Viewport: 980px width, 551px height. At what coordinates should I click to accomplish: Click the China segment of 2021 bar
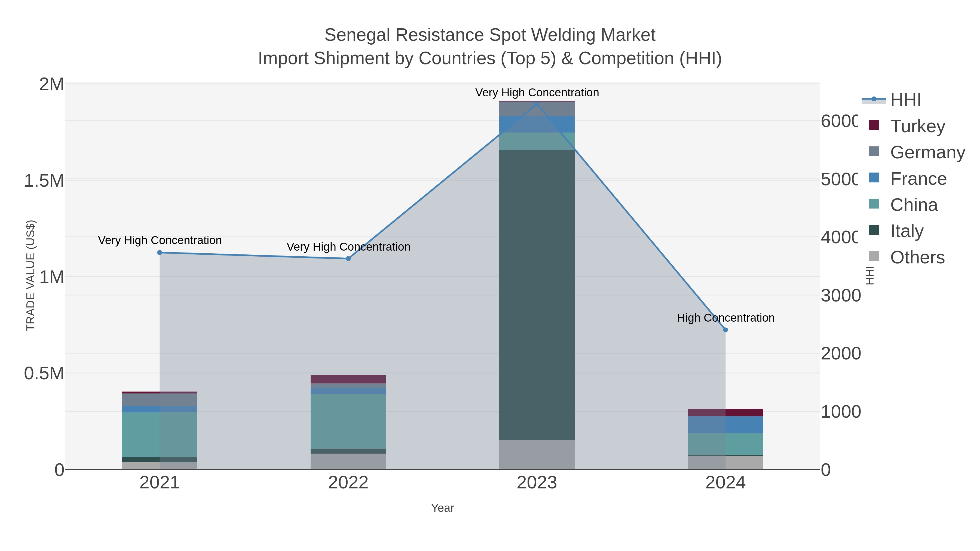(x=160, y=435)
